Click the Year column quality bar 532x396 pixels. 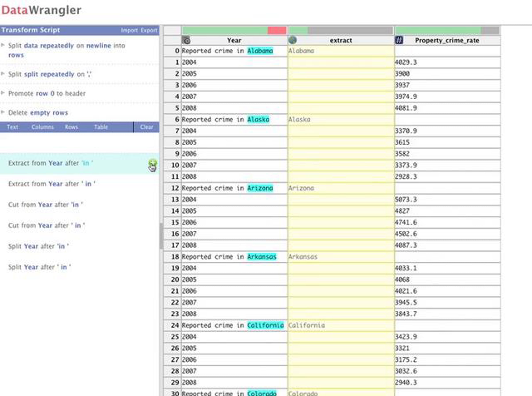(234, 30)
